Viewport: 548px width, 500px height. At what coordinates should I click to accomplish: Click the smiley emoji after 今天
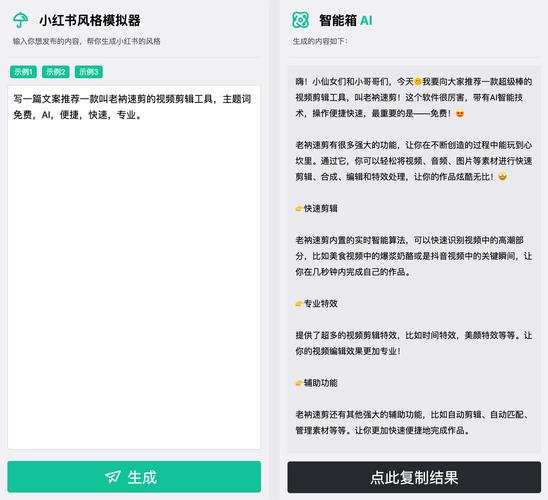point(418,82)
